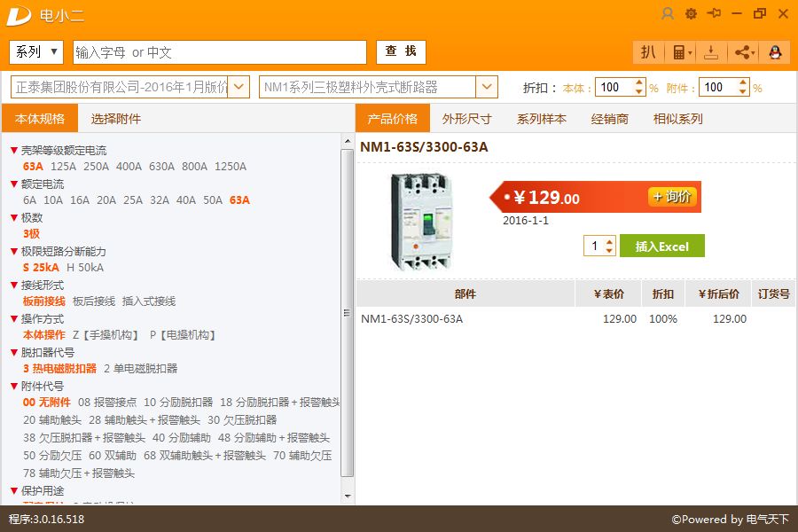Click the 查找 search button

401,52
